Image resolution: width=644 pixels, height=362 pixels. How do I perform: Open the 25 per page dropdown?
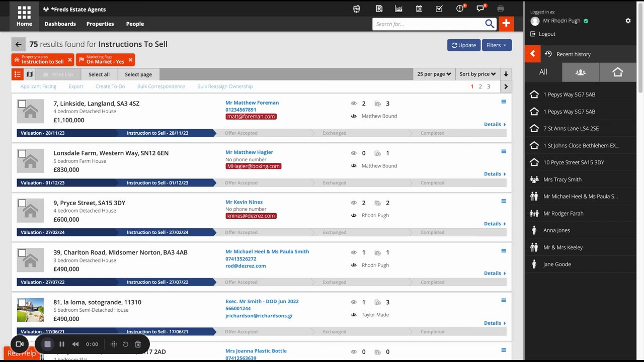coord(434,74)
